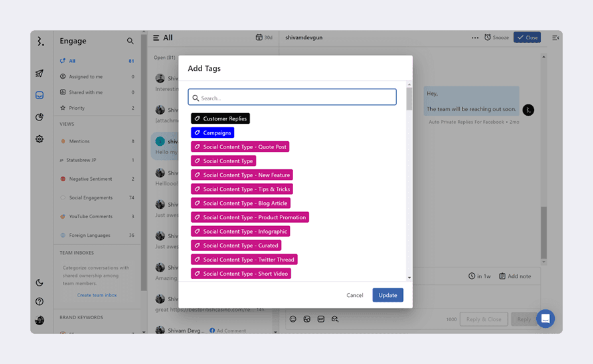Open the Mentions view
The image size is (593, 364).
tap(79, 141)
